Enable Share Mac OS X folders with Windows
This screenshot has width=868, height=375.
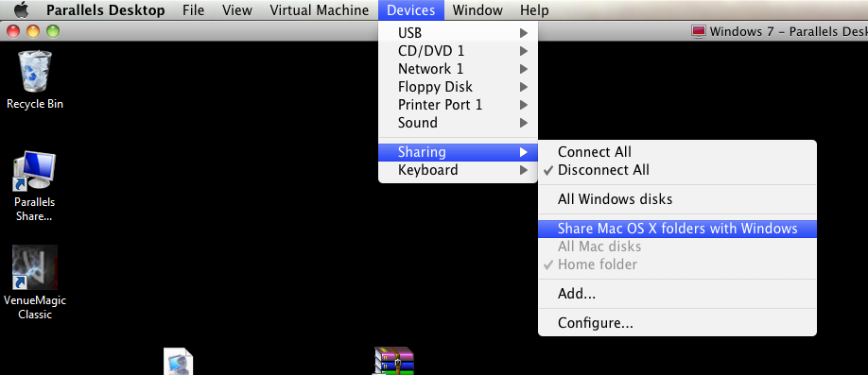point(678,229)
